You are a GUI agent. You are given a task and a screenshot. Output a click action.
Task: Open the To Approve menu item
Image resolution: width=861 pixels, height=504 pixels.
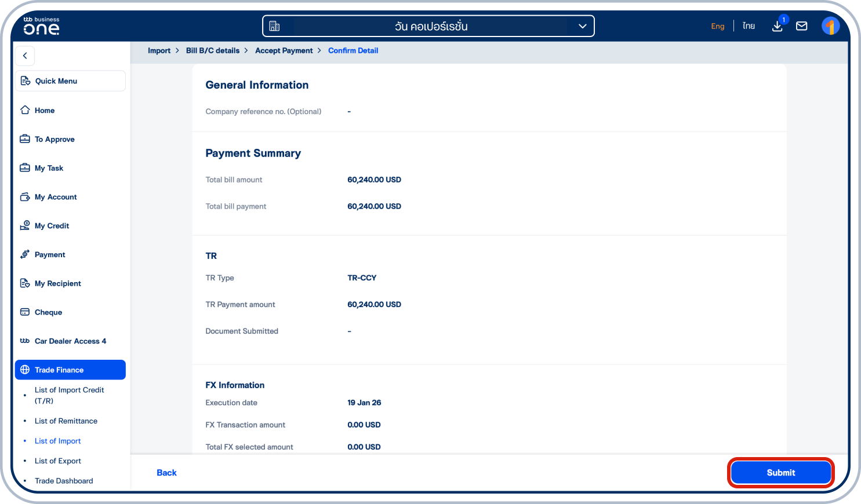point(55,139)
